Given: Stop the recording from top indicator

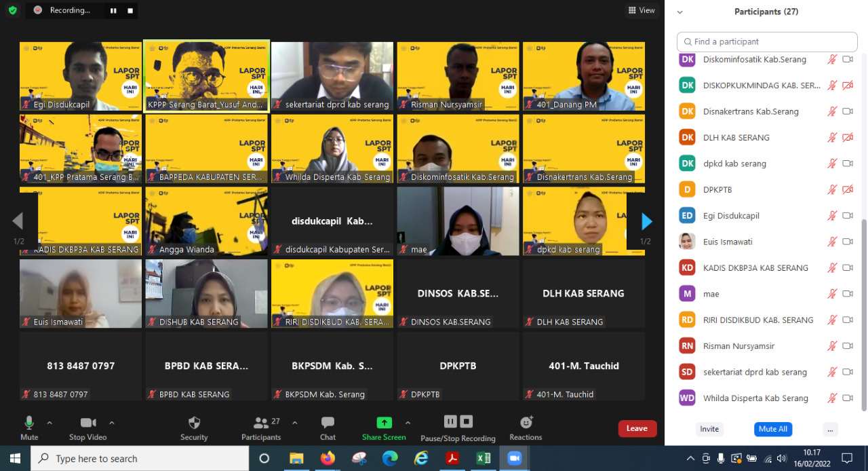Looking at the screenshot, I should 130,10.
